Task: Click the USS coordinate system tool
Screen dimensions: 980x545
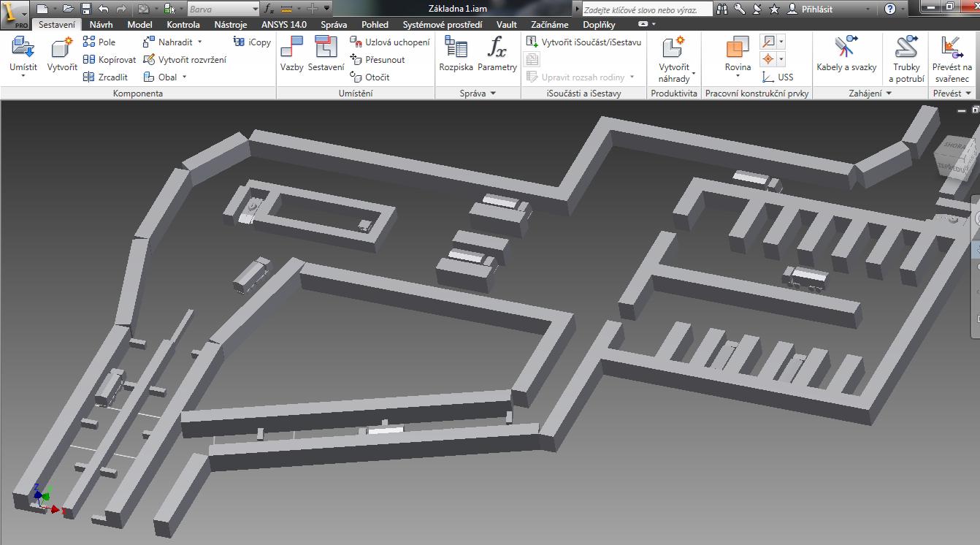Action: point(778,77)
